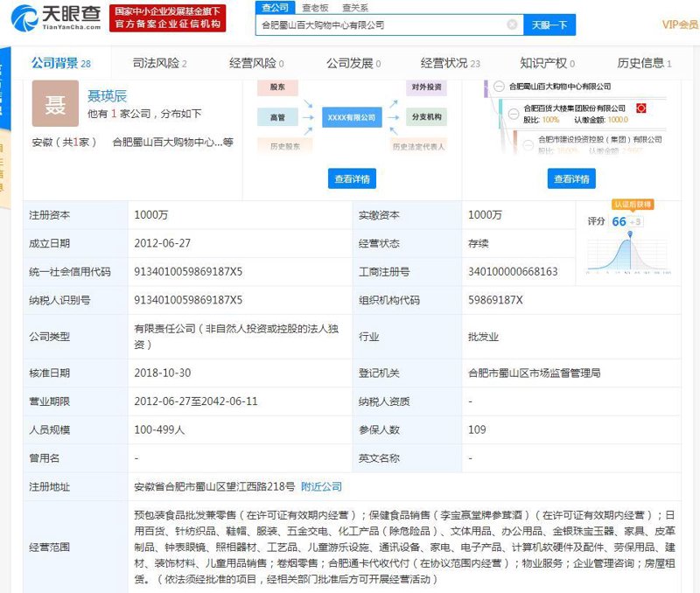Select 行业 value 批发业
This screenshot has width=700, height=593.
(x=483, y=337)
